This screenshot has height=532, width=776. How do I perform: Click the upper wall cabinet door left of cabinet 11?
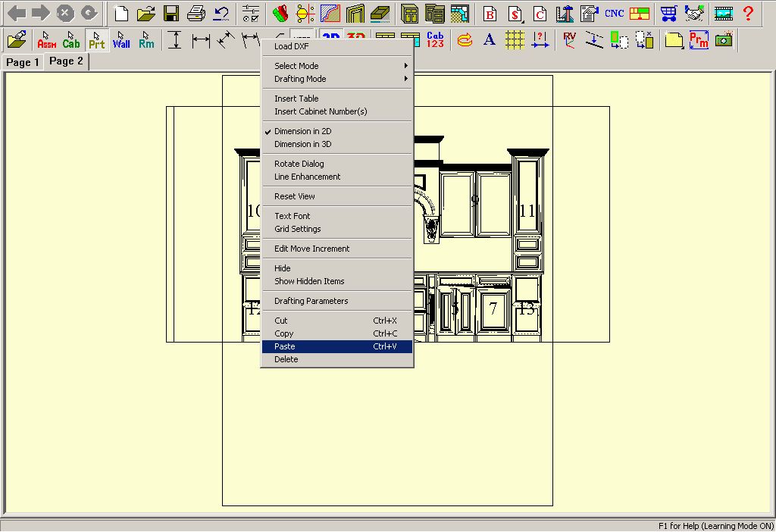494,204
